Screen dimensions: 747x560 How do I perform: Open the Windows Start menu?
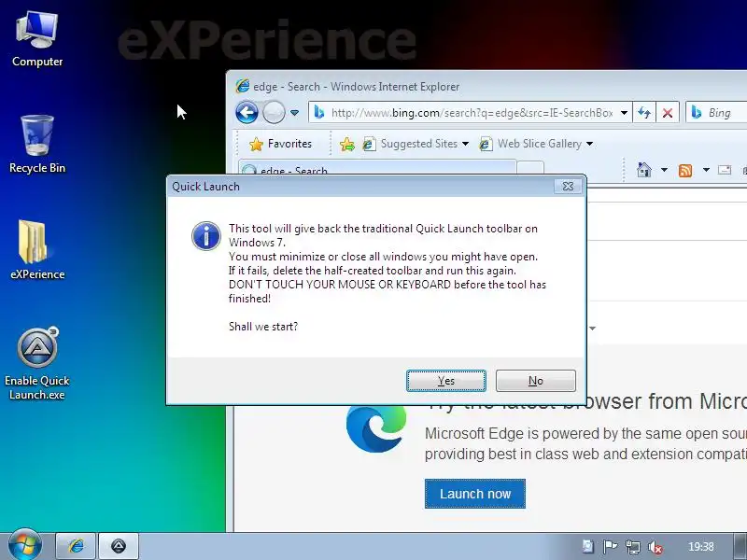tap(24, 546)
